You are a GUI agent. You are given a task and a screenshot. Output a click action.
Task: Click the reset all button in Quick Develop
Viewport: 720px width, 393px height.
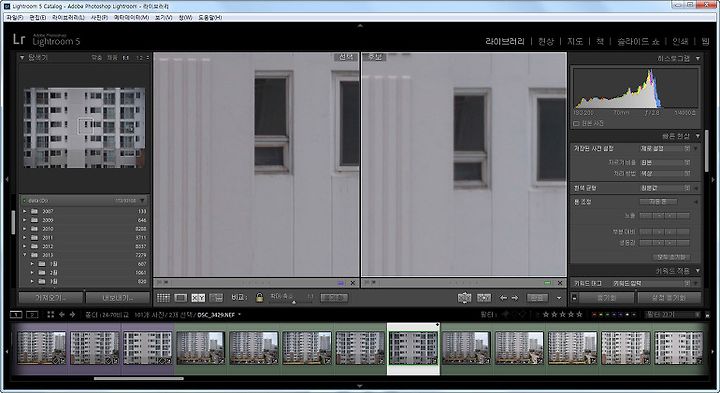[x=671, y=257]
